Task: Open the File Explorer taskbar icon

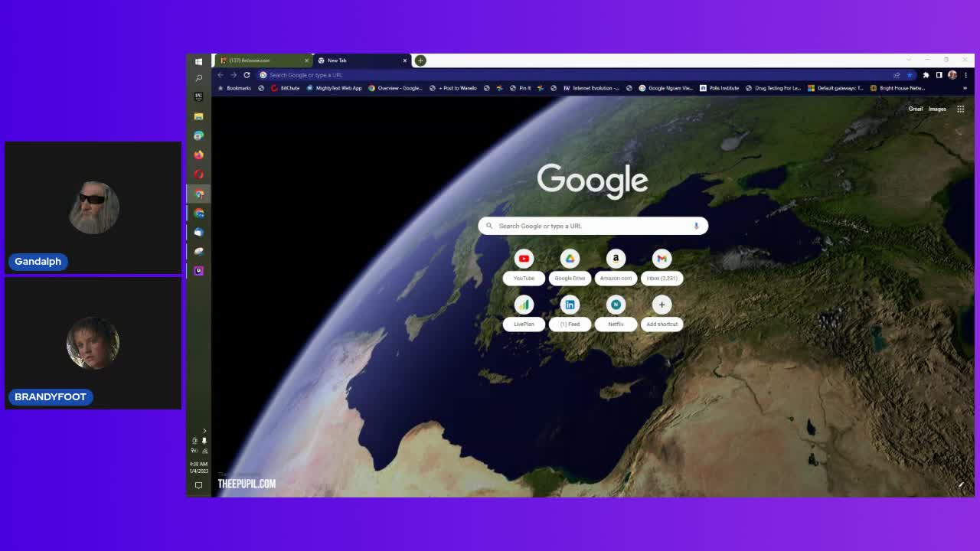Action: [x=198, y=116]
